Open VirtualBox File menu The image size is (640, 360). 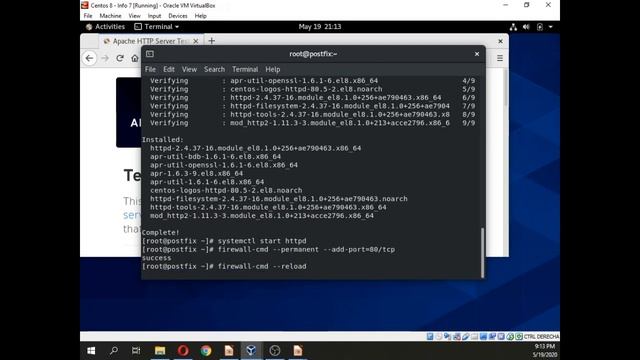(88, 16)
